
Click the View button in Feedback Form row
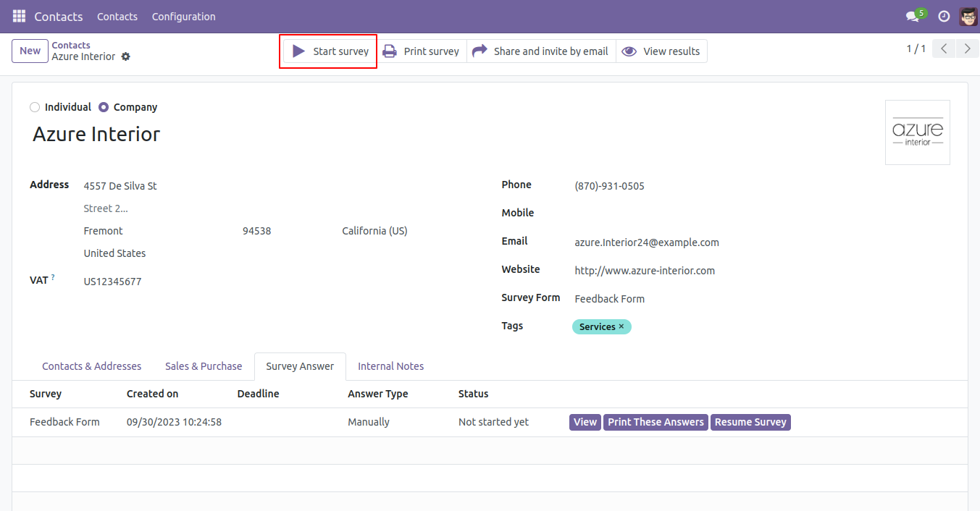coord(585,422)
